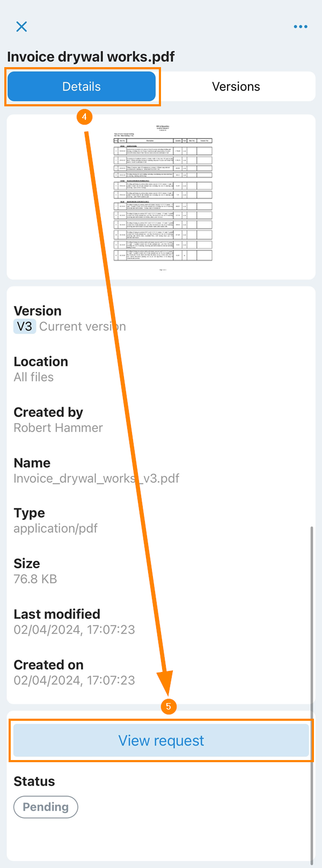The height and width of the screenshot is (868, 322).
Task: Click the vertical scrollbar on the right
Action: tap(311, 693)
